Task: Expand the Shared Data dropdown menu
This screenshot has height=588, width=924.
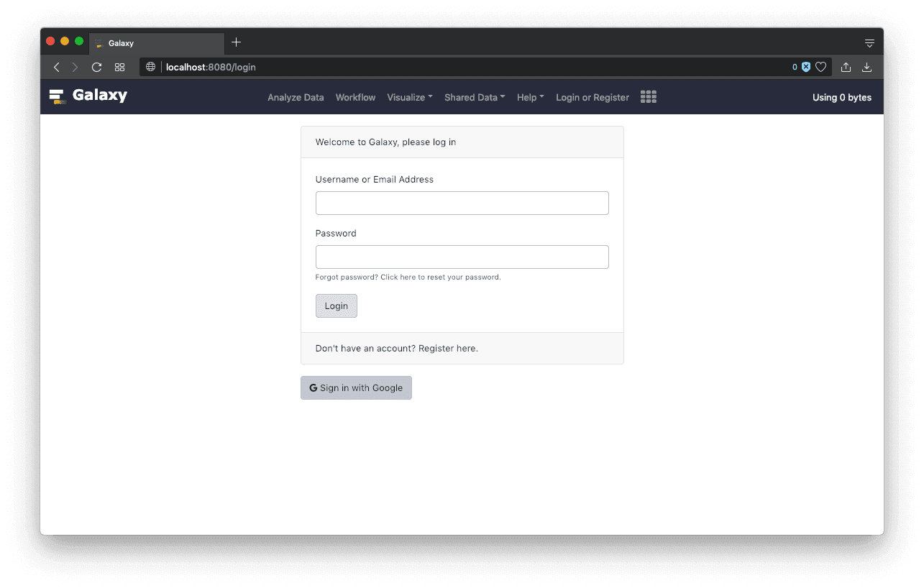Action: [475, 97]
